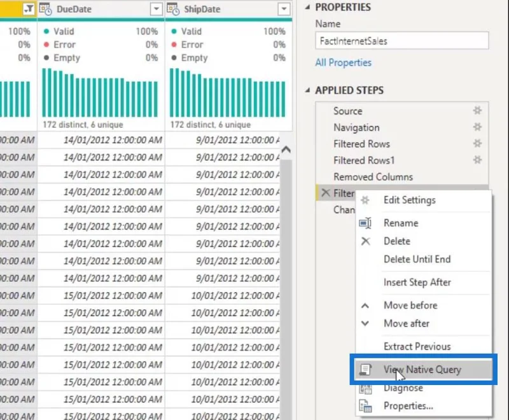509x420 pixels.
Task: Click the DueDate Valid 100% quality row
Action: pyautogui.click(x=101, y=31)
